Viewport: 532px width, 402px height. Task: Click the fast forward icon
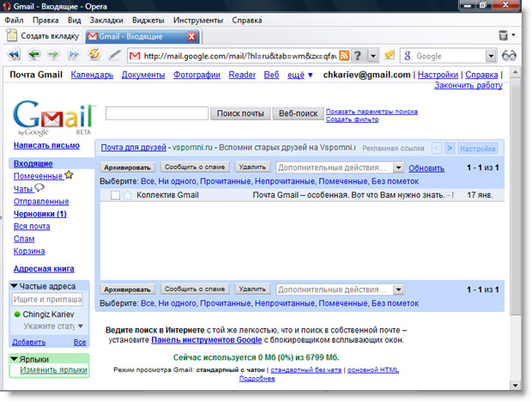[x=74, y=55]
